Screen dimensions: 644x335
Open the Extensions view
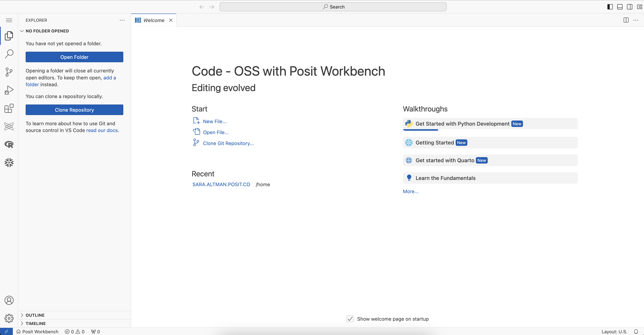tap(9, 108)
